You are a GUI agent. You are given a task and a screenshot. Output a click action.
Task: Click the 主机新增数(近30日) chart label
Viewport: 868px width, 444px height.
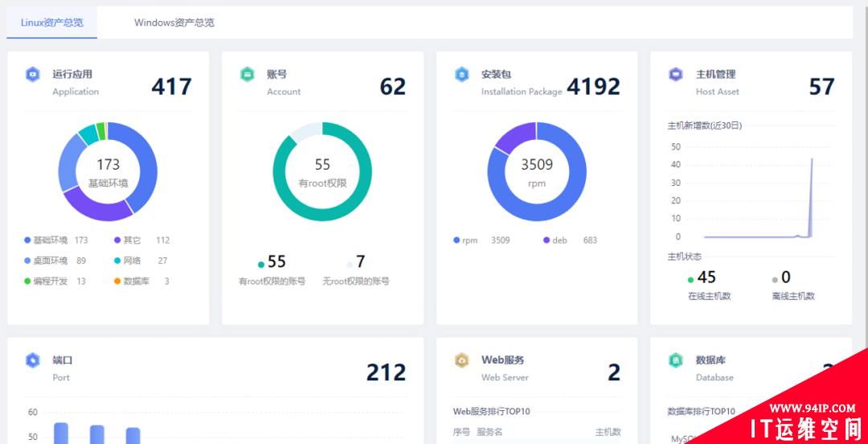705,125
